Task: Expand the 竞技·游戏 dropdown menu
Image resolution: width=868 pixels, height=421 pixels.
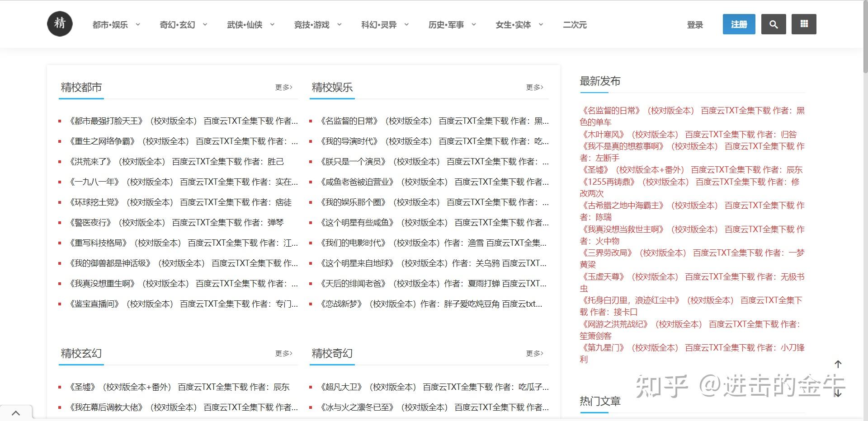Action: click(x=318, y=25)
